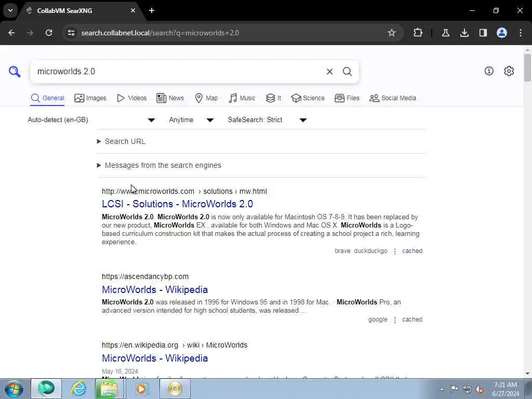Screen dimensions: 532x399
Task: Show hidden tray icons arrow
Action: click(442, 389)
